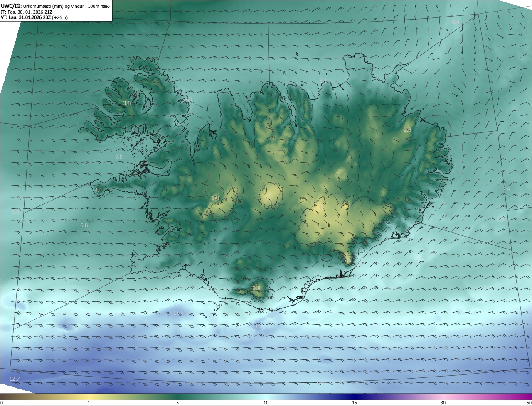Click the 0 tick on the color scale
Screen dimensions: 532x406
tap(1, 403)
